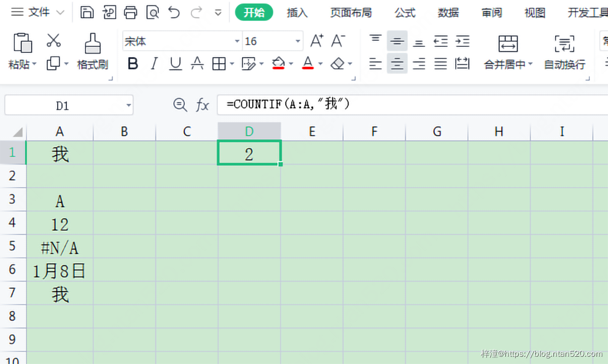This screenshot has height=364, width=608.
Task: Select cell containing 1月8日
Action: pyautogui.click(x=60, y=270)
